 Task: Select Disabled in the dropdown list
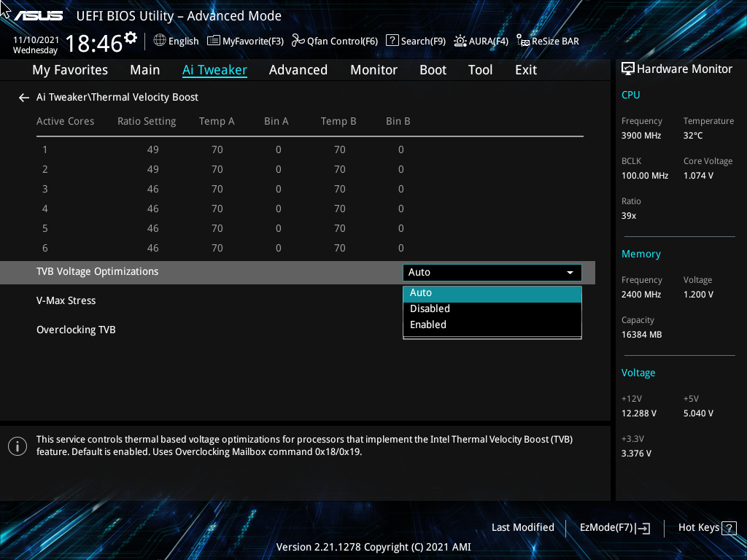click(x=492, y=308)
